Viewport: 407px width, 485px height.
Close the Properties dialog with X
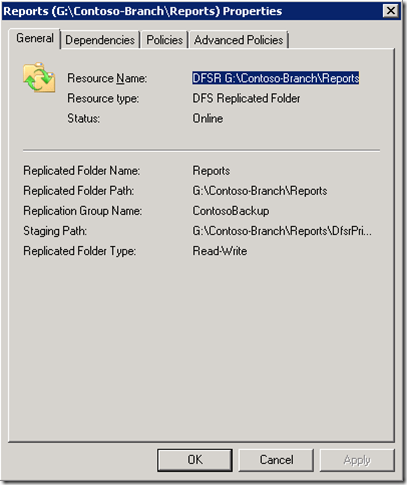coord(391,11)
